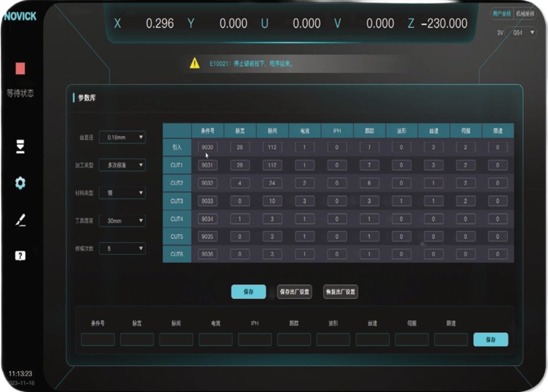Select the edit pen icon in sidebar

(x=20, y=220)
